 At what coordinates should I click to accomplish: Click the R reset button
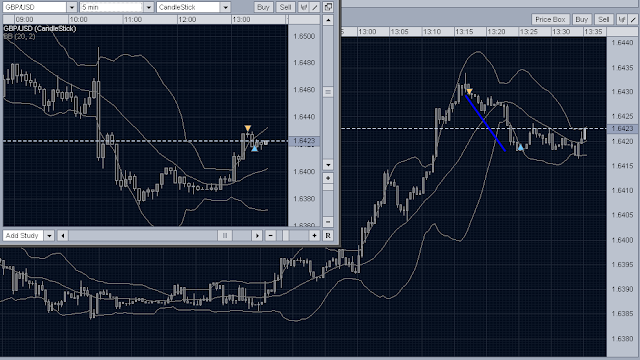(x=328, y=236)
